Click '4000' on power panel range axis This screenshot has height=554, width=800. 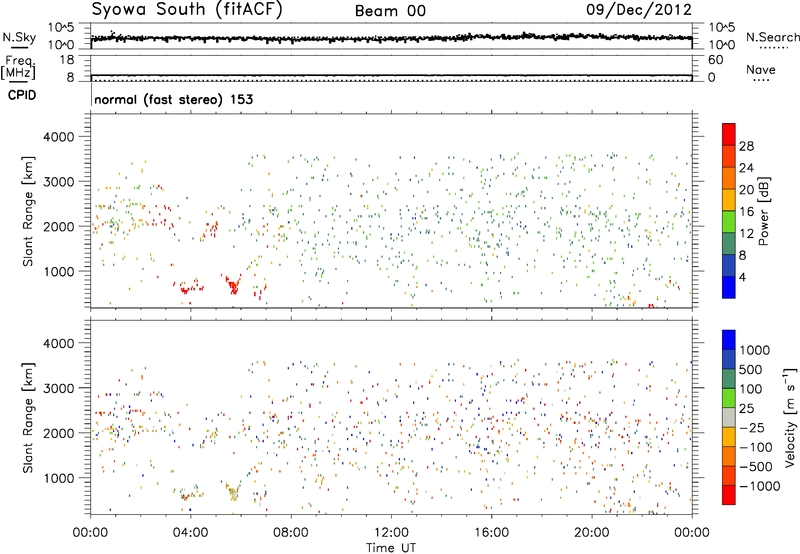[x=58, y=137]
